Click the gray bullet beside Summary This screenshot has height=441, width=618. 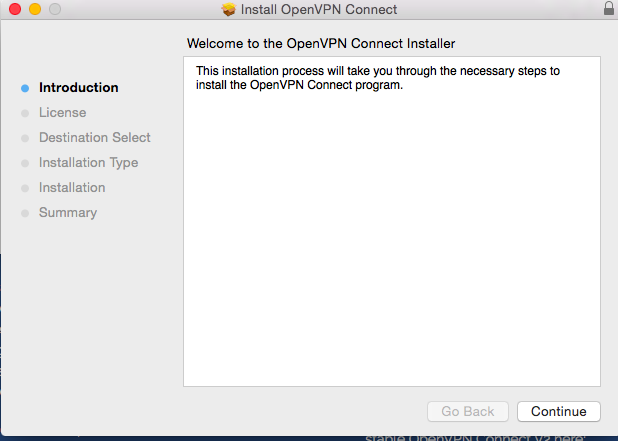25,213
